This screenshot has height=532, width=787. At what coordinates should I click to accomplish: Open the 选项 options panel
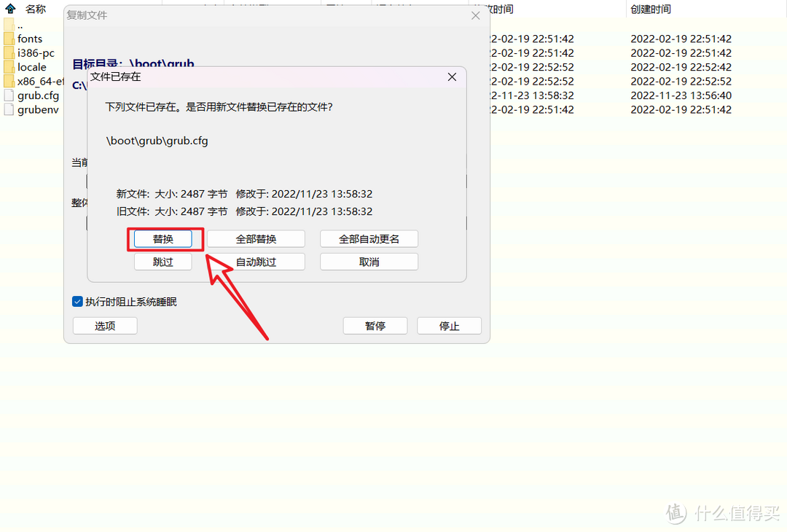click(104, 326)
